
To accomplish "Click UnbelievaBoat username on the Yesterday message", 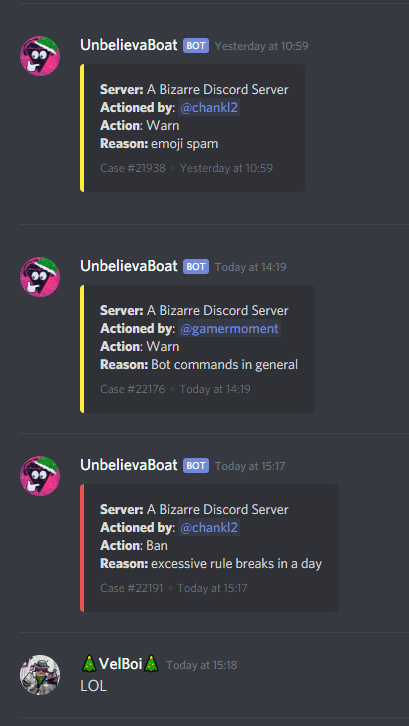I will coord(129,45).
